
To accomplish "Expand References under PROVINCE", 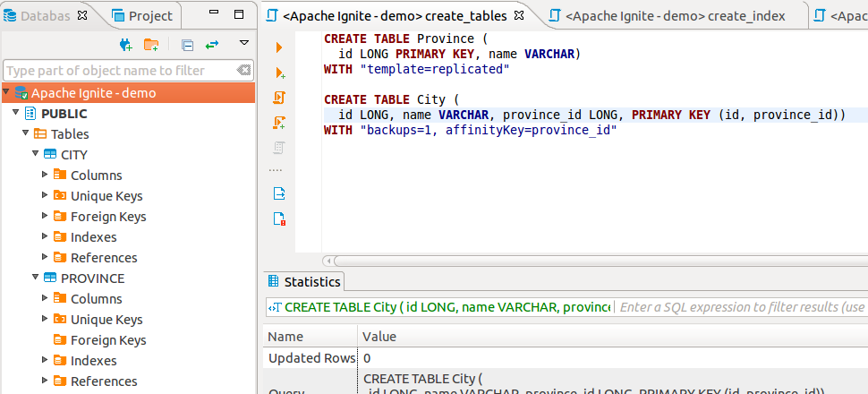I will [x=46, y=381].
